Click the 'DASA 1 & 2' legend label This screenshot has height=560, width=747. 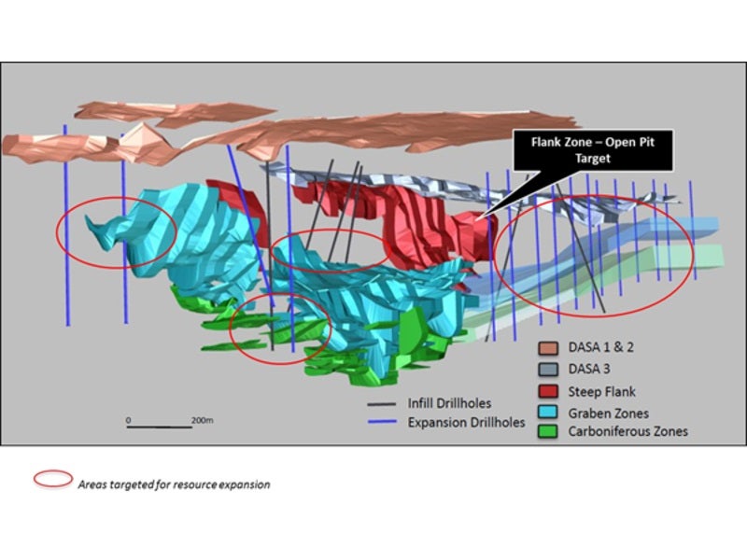tap(600, 347)
